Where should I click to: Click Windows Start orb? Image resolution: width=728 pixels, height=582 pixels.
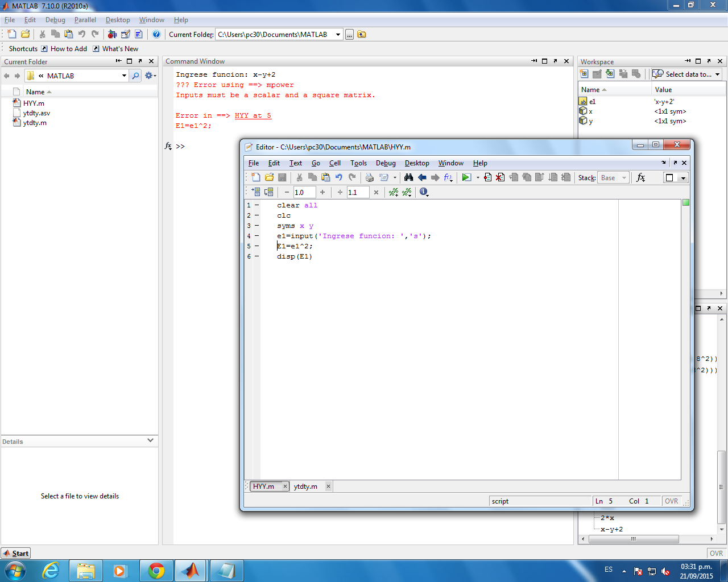[14, 570]
